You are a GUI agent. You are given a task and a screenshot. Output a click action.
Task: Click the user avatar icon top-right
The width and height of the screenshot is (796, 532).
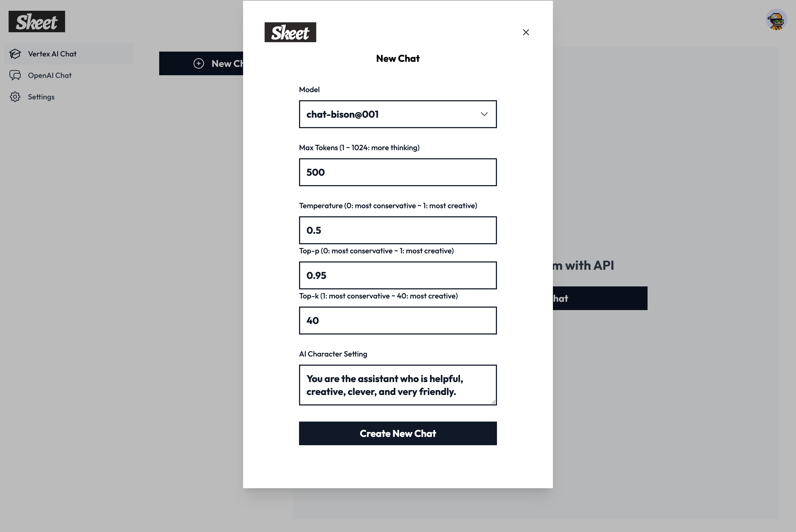click(x=776, y=20)
